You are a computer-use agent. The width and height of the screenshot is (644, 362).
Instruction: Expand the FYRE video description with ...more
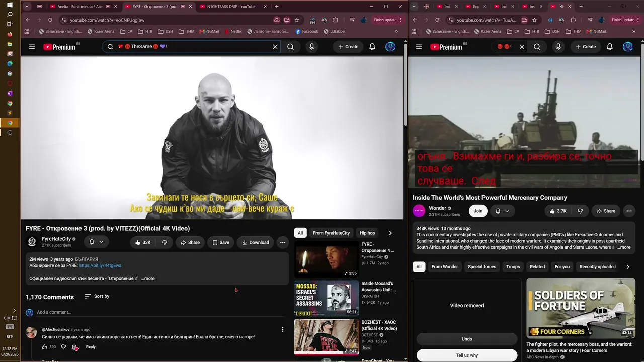148,278
